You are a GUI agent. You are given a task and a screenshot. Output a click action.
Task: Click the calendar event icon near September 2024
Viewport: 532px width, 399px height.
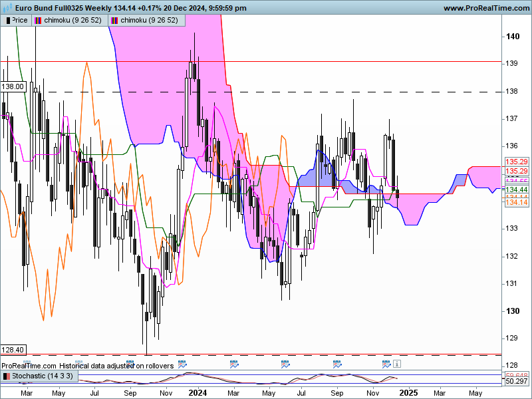337,364
